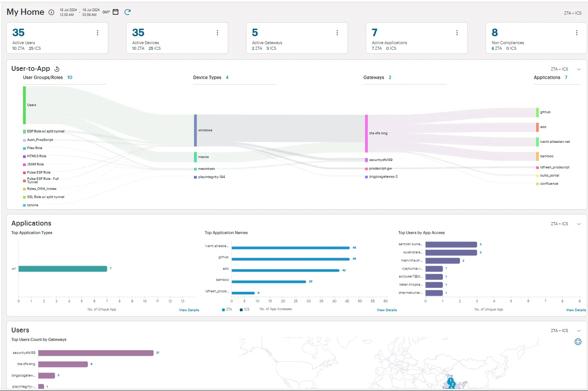The height and width of the screenshot is (391, 588).
Task: Open Active Applications card options menu
Action: point(457,33)
